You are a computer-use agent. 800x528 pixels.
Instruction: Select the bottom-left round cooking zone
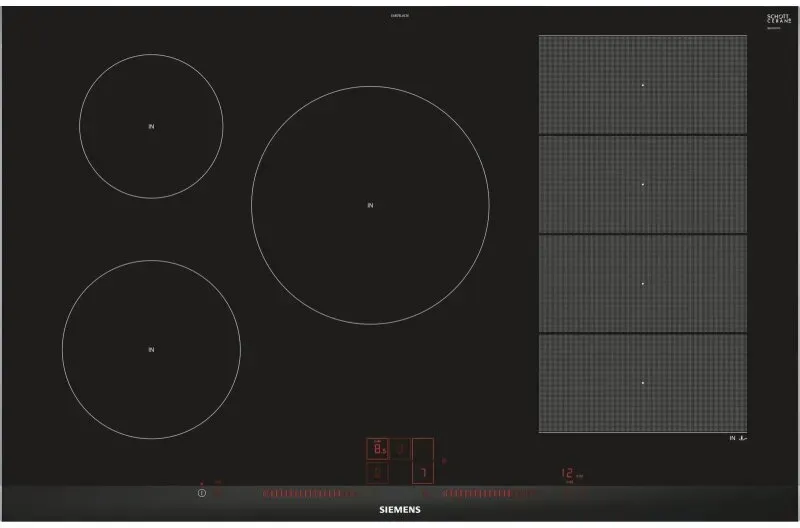[x=151, y=349]
